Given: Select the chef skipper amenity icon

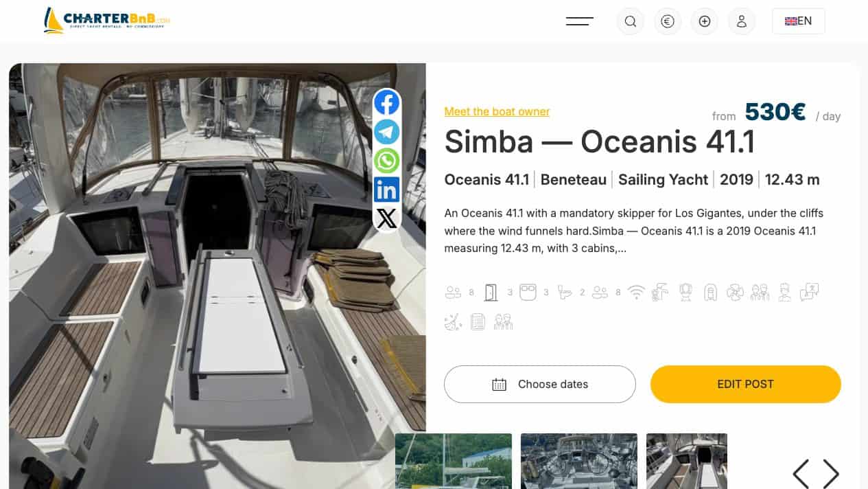Looking at the screenshot, I should click(x=785, y=293).
